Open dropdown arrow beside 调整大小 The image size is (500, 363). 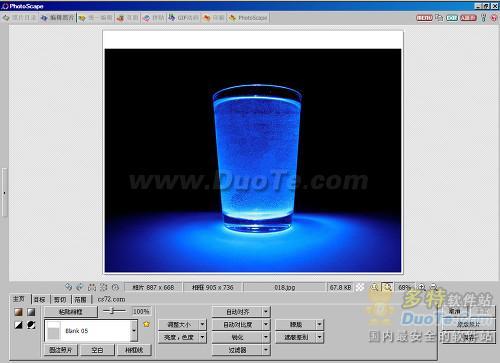click(202, 324)
